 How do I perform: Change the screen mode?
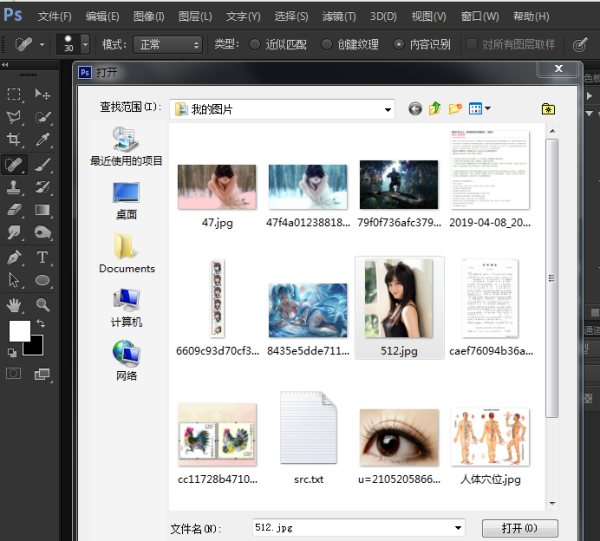point(42,373)
